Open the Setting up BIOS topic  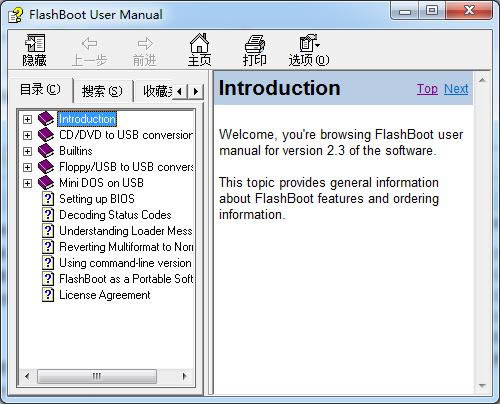(97, 199)
